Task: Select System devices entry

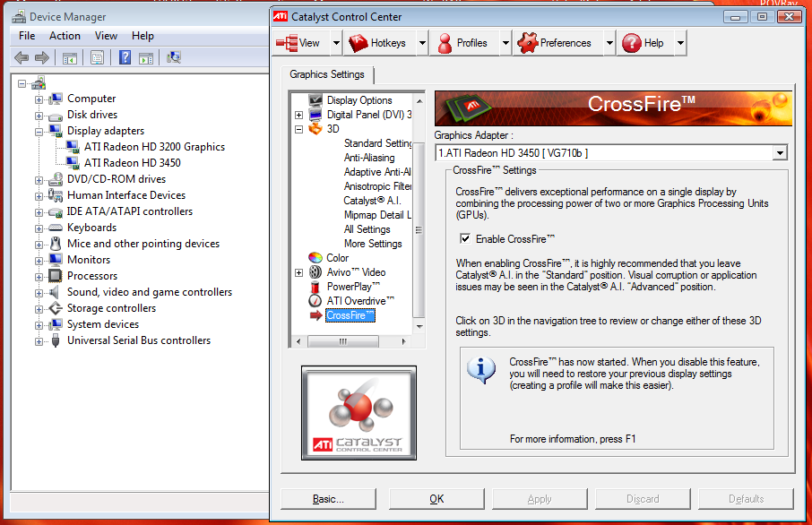Action: point(103,324)
